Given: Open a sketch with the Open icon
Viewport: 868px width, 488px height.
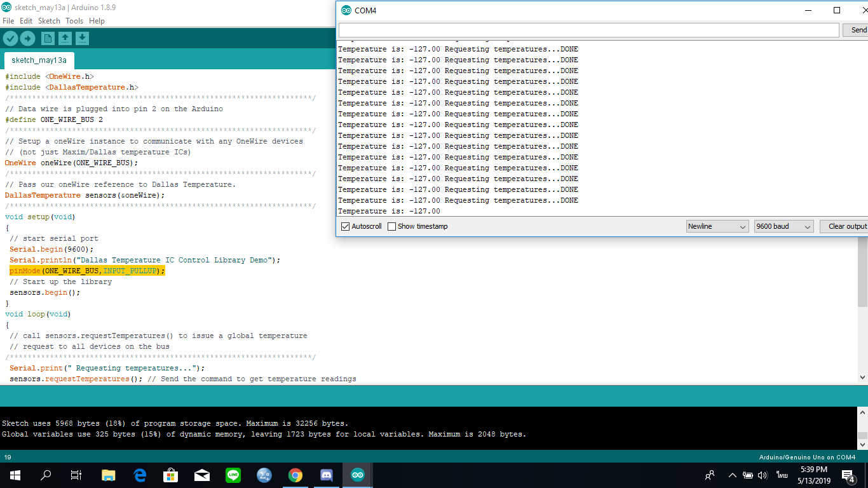Looking at the screenshot, I should click(x=65, y=39).
